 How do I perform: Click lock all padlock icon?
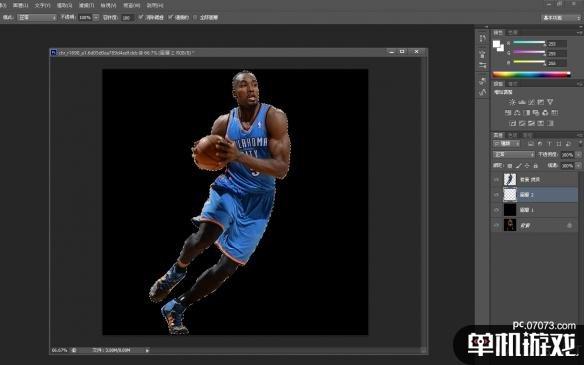(536, 166)
